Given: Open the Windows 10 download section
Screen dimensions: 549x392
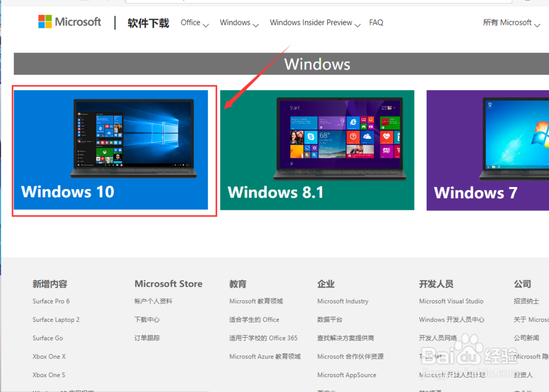Looking at the screenshot, I should click(x=113, y=149).
